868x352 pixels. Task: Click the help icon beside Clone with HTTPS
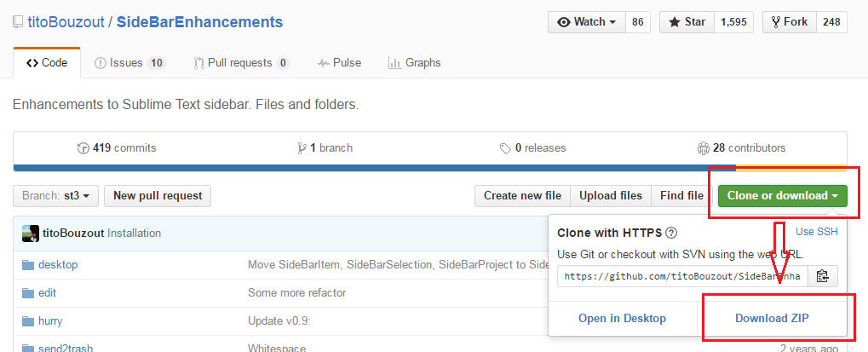tap(671, 233)
